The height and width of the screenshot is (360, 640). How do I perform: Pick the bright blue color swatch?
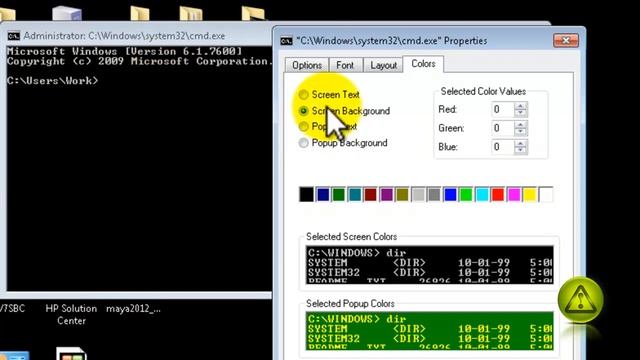[450, 195]
